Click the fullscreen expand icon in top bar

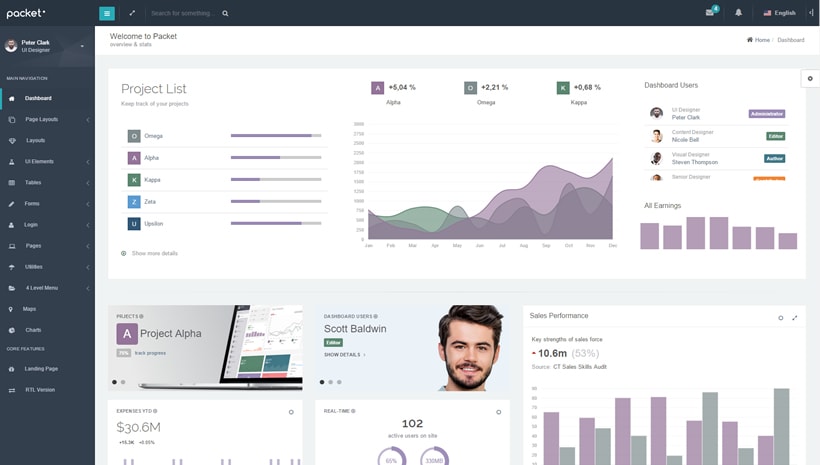[x=132, y=13]
